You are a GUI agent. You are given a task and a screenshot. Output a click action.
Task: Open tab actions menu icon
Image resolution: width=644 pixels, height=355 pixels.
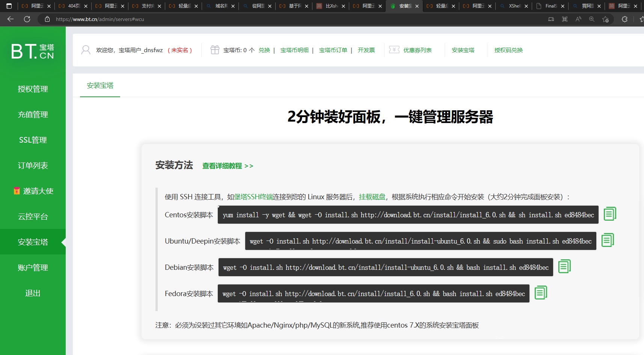point(9,6)
